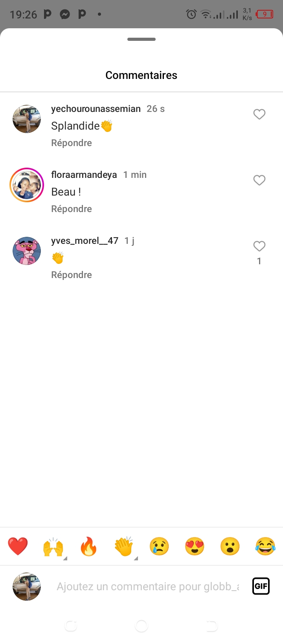Like floraarmandeya's "Beau !" comment
Screen dimensions: 283x644
coord(259,180)
